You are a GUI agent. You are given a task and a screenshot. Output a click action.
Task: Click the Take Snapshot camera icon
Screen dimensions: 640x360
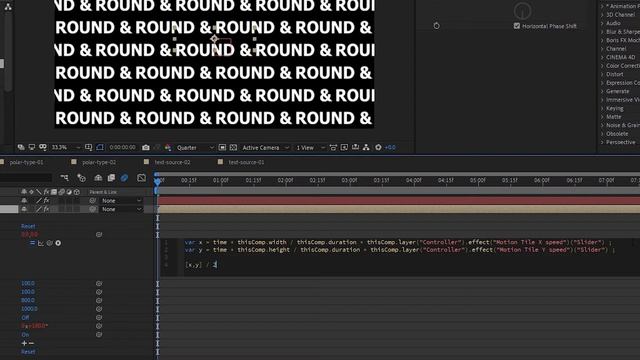coord(146,147)
